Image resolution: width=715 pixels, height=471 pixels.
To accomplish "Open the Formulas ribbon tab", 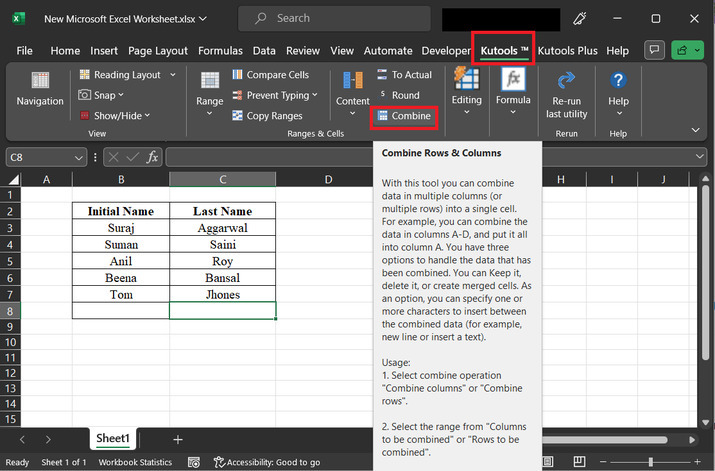I will (220, 50).
